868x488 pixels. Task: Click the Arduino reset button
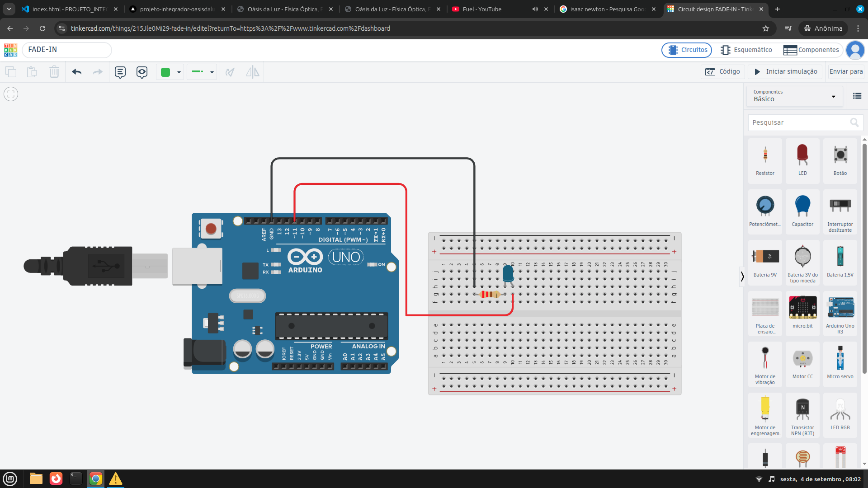pyautogui.click(x=211, y=229)
